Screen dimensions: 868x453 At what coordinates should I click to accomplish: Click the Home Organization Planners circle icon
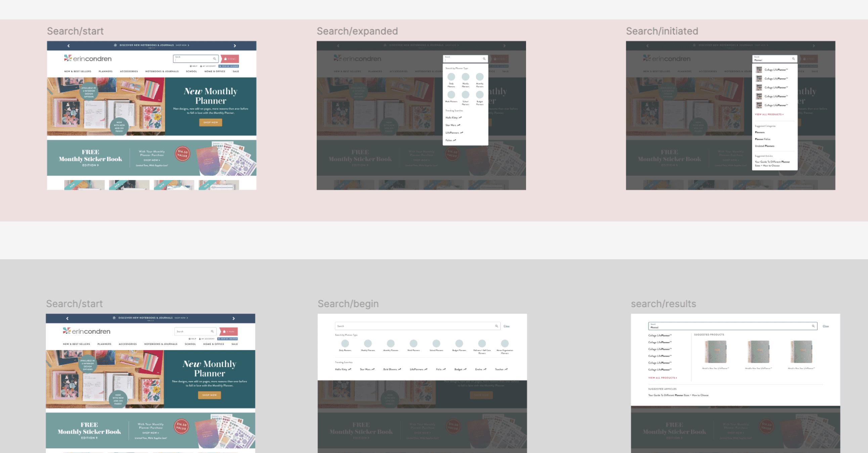[x=505, y=343]
